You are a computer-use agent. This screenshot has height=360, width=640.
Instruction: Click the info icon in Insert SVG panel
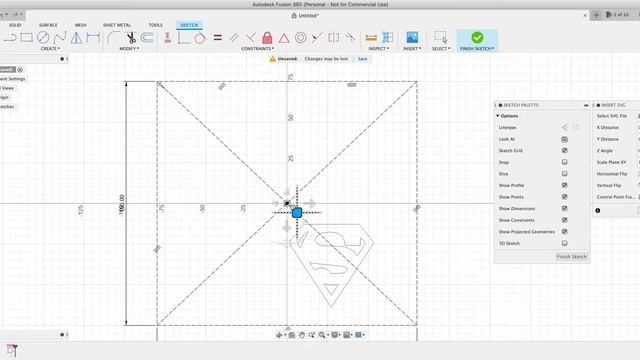point(598,211)
